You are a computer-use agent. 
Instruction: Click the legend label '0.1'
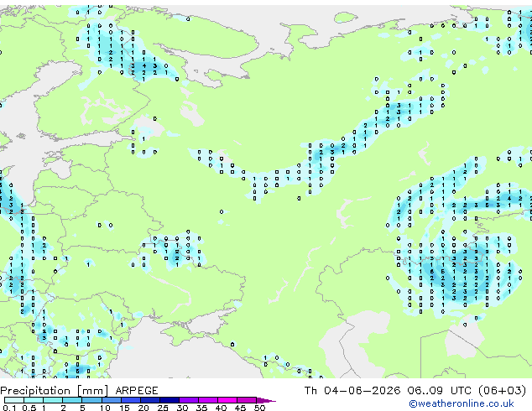[x=9, y=408]
